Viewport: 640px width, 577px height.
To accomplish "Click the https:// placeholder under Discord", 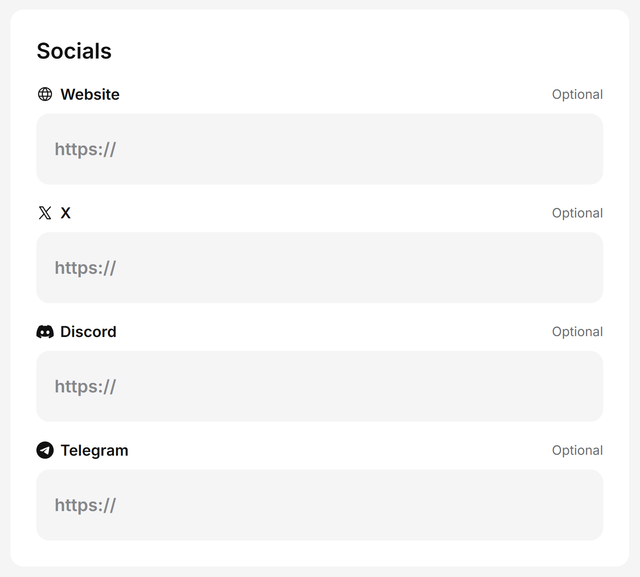I will click(85, 386).
